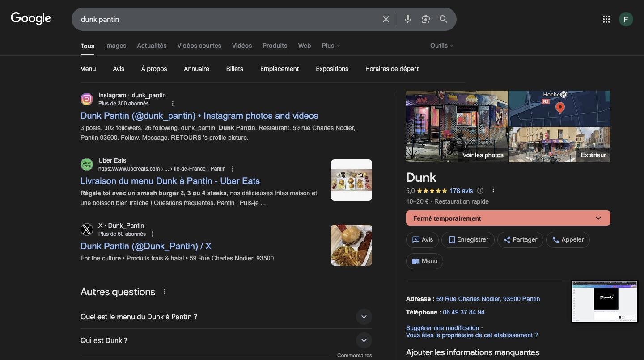This screenshot has width=644, height=360.
Task: Open the 'Plus' search filter dropdown
Action: 330,46
